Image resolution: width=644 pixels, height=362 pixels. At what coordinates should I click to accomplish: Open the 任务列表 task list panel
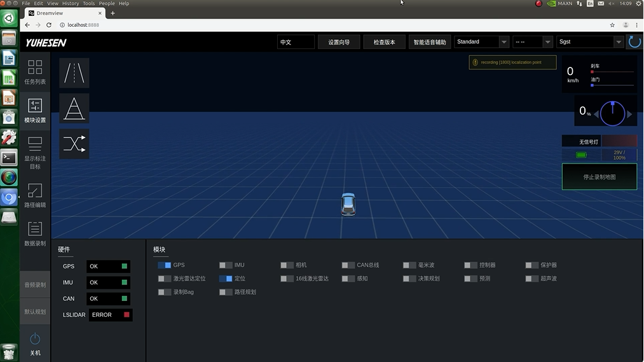[35, 72]
